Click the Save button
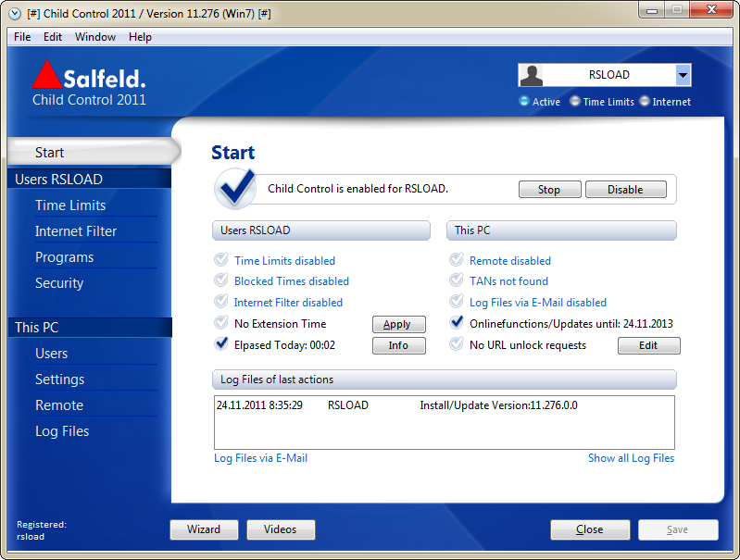The height and width of the screenshot is (560, 740). (678, 529)
